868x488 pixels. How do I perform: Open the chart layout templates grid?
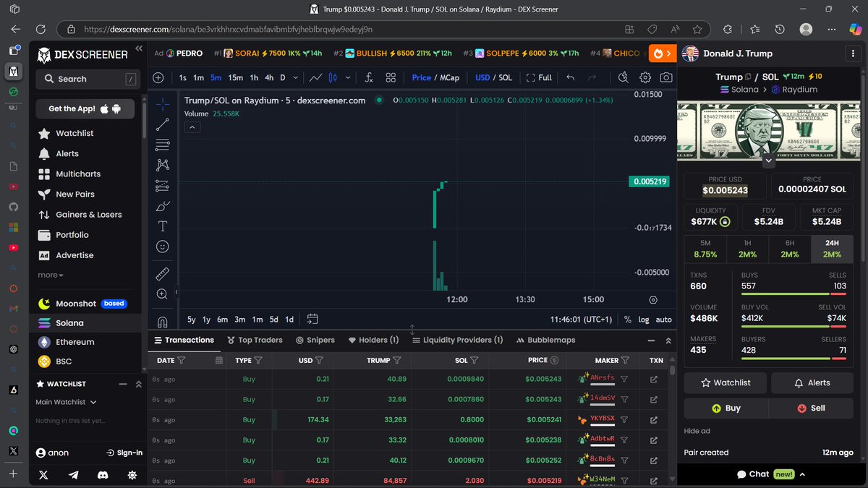(x=391, y=77)
